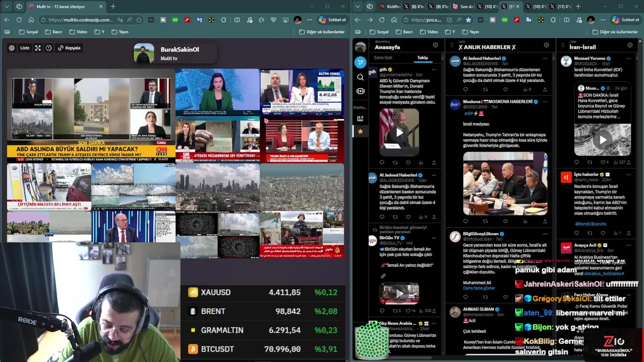Viewport: 644px width, 362px height.
Task: Select the starred deck in X Pro sidebar
Action: (x=360, y=131)
